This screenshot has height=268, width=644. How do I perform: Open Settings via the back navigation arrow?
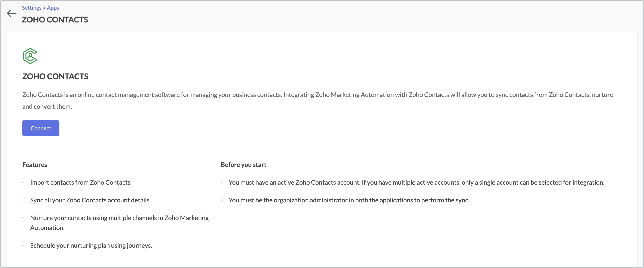click(x=11, y=13)
